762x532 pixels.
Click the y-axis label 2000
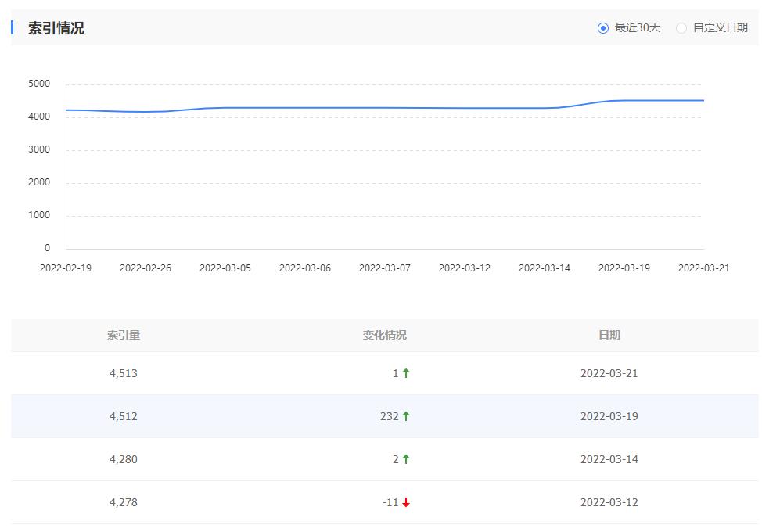(x=39, y=182)
